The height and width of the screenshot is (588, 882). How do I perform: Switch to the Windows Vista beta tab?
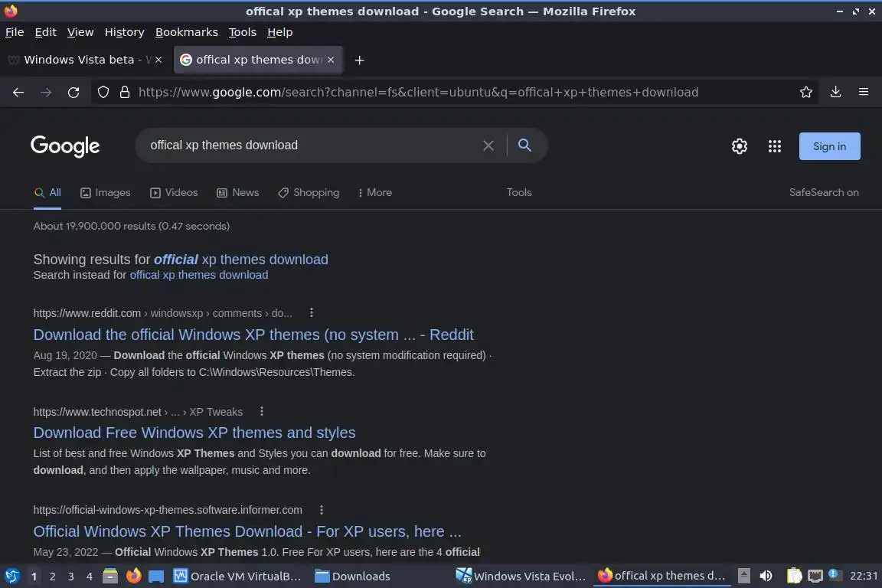pyautogui.click(x=84, y=60)
